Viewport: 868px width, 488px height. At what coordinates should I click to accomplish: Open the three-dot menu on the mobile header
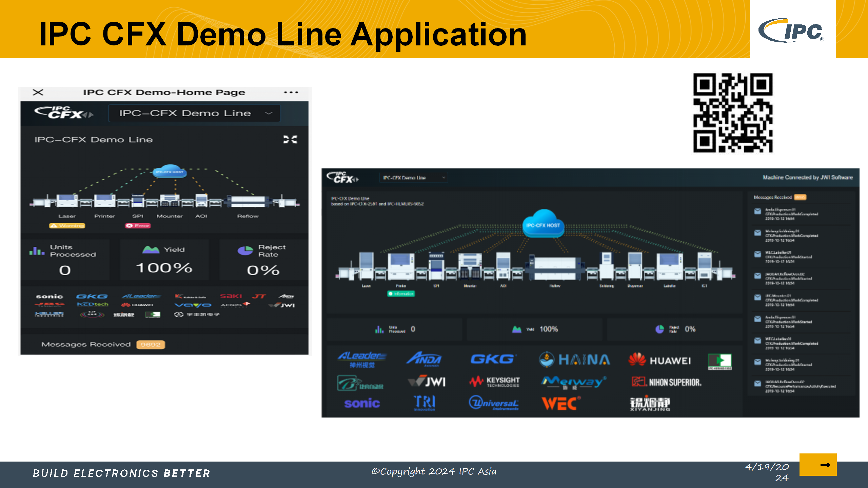coord(291,92)
